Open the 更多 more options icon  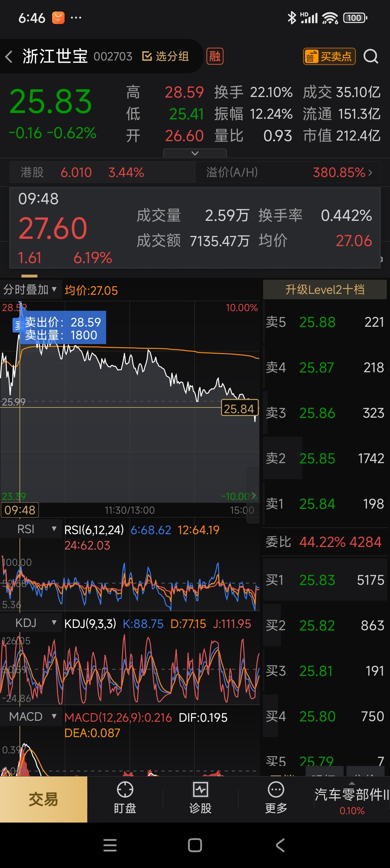click(x=276, y=798)
